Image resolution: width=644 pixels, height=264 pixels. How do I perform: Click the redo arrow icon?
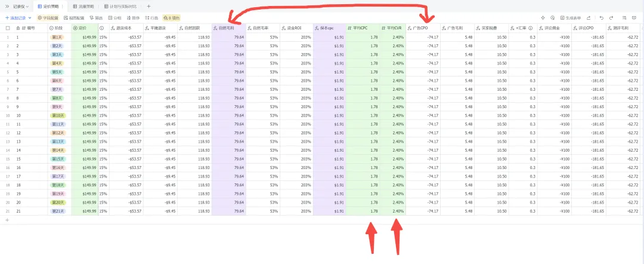coord(611,18)
